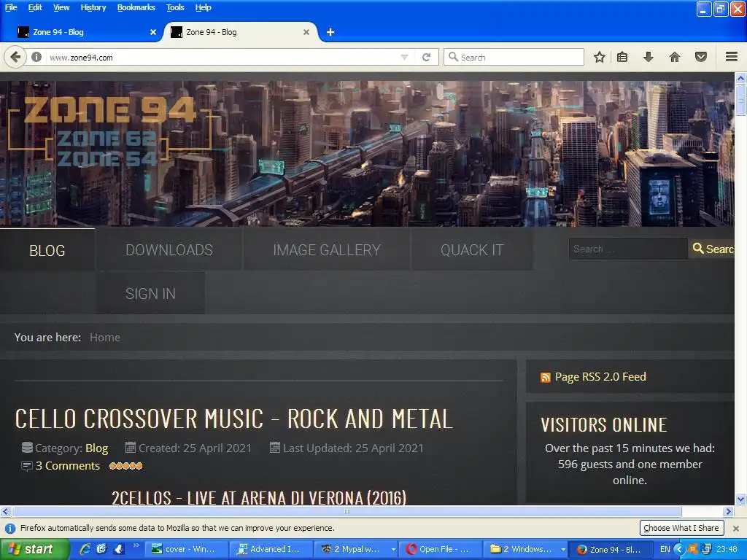Open the QUACK IT site section
The image size is (747, 560).
point(472,250)
